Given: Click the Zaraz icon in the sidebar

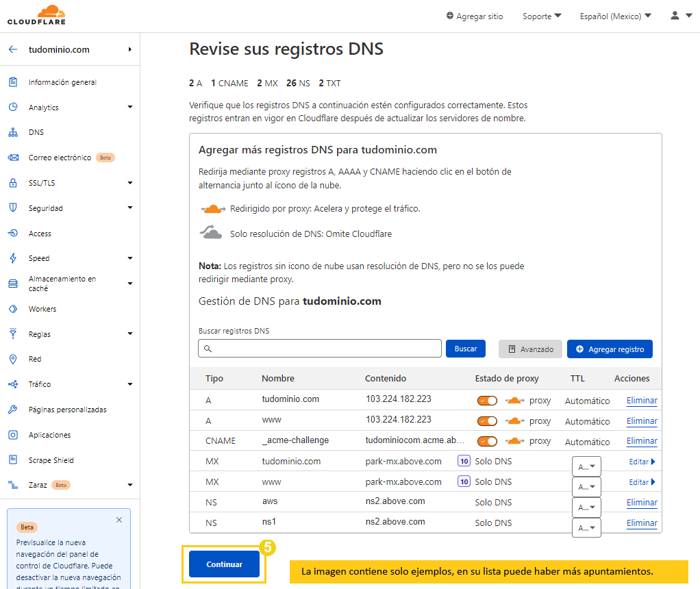Looking at the screenshot, I should point(14,485).
